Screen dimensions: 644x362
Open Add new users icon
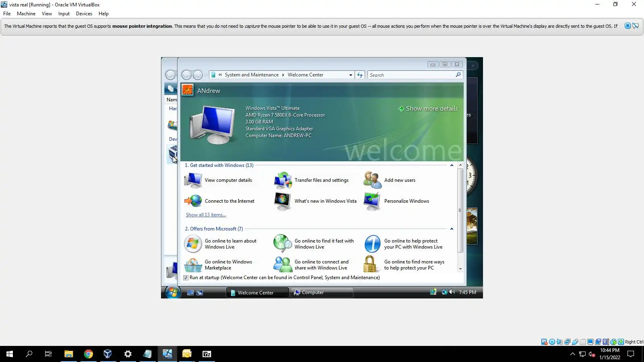tap(372, 180)
